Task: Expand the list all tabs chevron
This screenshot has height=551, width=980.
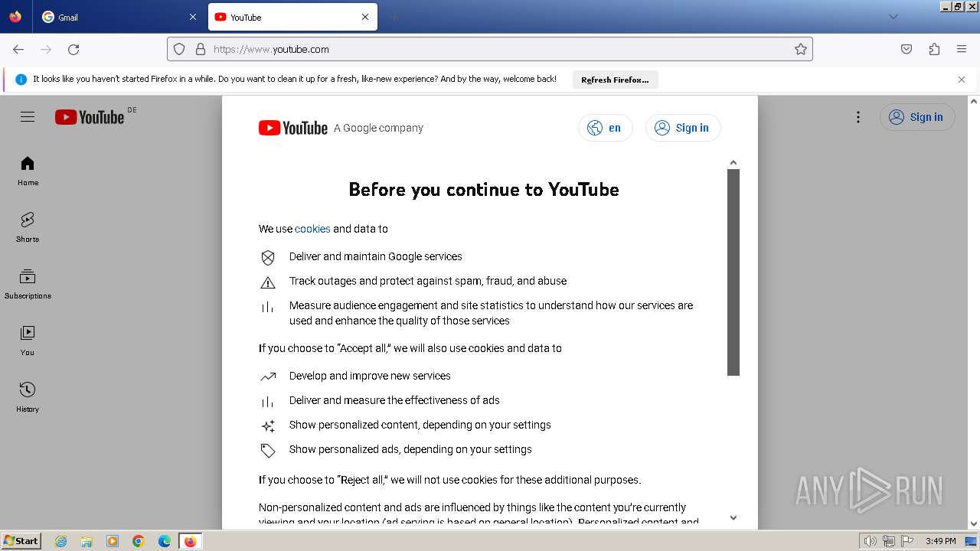Action: click(893, 17)
